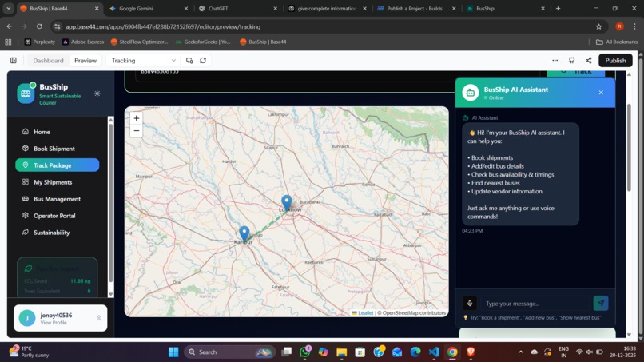The image size is (644, 362).
Task: Open Chrome profile avatar
Action: (619, 26)
